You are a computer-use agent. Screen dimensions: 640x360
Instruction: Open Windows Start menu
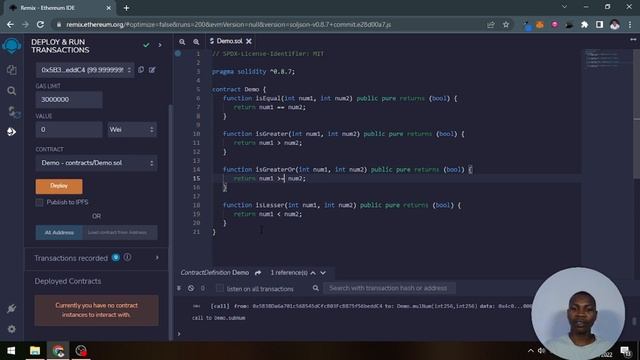[11, 351]
